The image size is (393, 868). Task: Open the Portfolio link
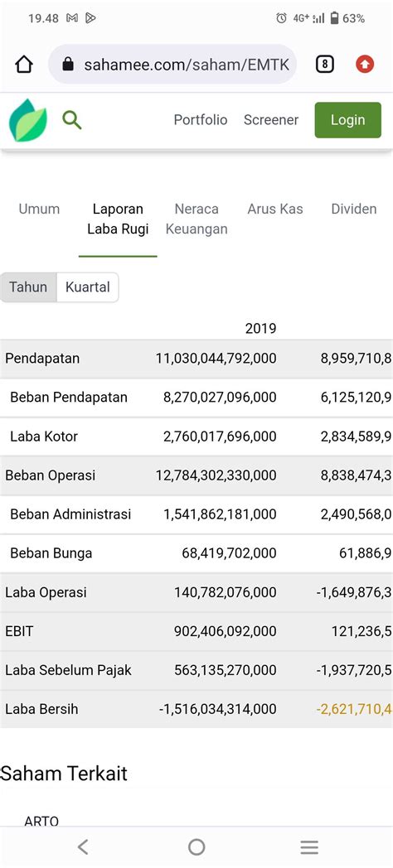pyautogui.click(x=201, y=120)
